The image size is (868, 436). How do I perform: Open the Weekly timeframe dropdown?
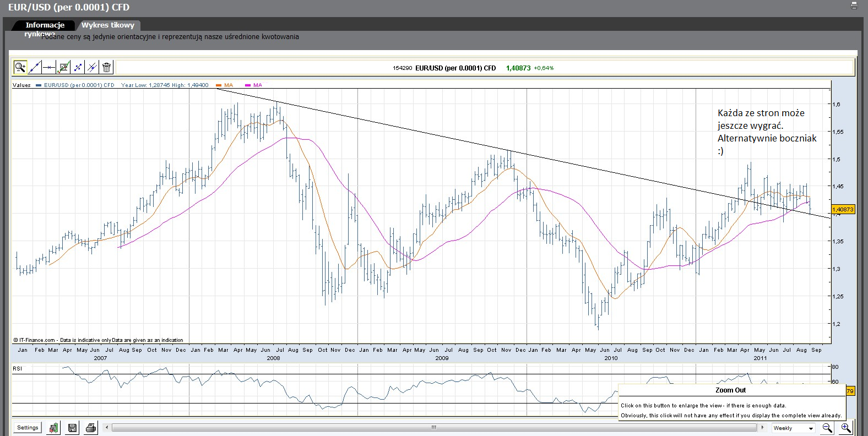tap(793, 428)
